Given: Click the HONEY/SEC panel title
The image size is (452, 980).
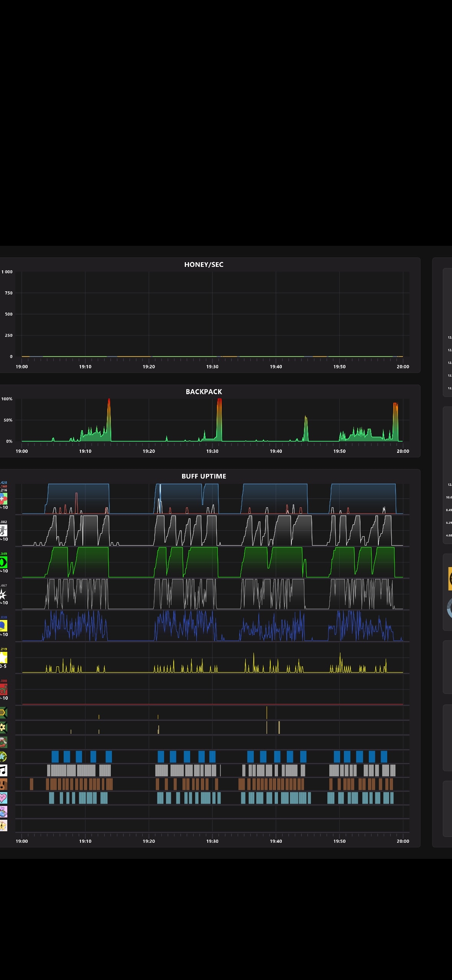Looking at the screenshot, I should click(204, 265).
